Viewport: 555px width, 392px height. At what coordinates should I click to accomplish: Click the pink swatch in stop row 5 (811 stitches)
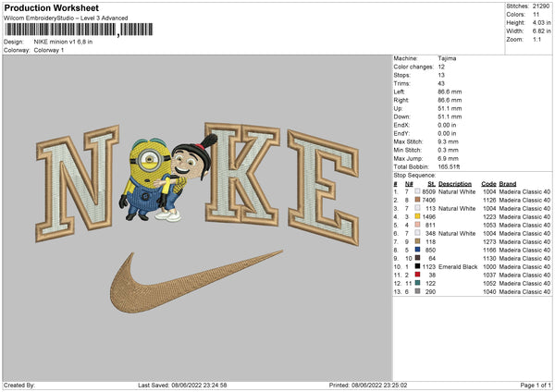418,225
